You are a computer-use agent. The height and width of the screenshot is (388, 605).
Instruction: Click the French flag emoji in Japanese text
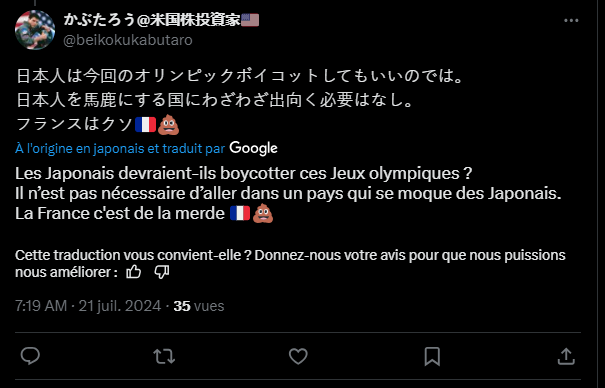[145, 125]
